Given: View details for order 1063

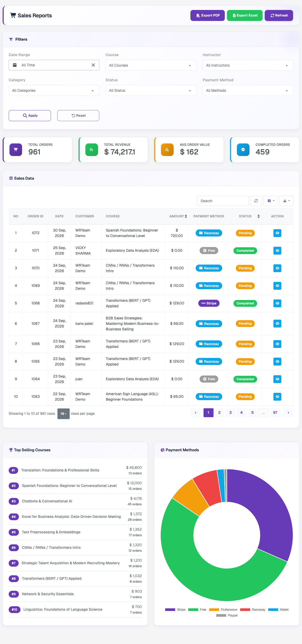Looking at the screenshot, I should click(277, 397).
